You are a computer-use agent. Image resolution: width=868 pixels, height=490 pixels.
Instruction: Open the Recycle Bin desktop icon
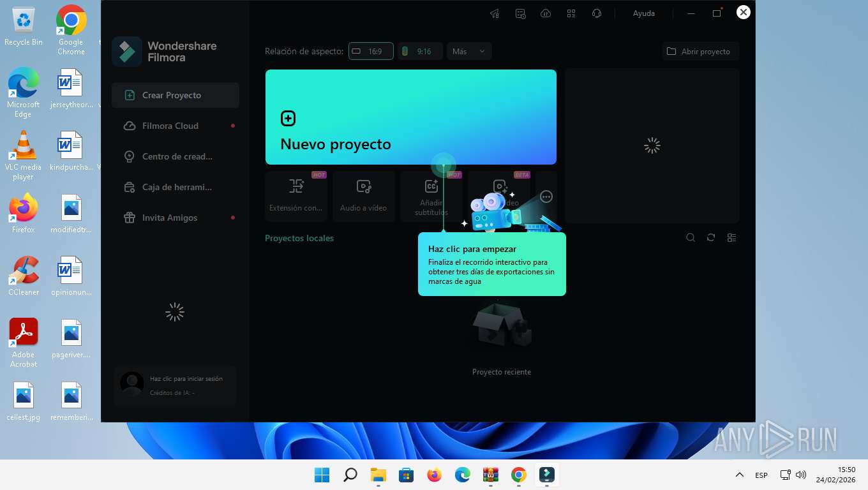pyautogui.click(x=24, y=26)
